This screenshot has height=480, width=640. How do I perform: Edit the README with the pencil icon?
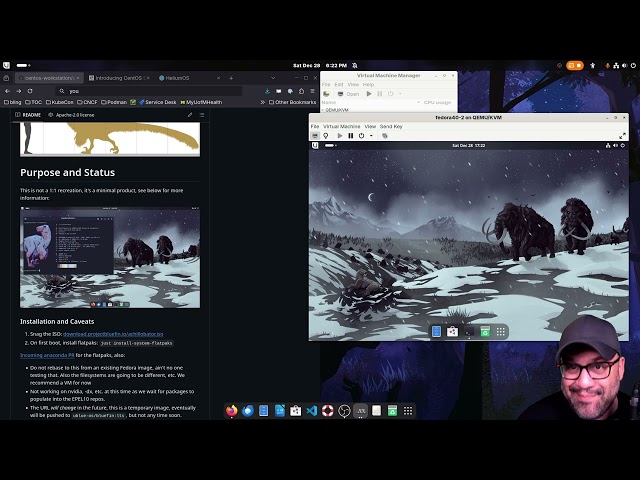tap(190, 115)
